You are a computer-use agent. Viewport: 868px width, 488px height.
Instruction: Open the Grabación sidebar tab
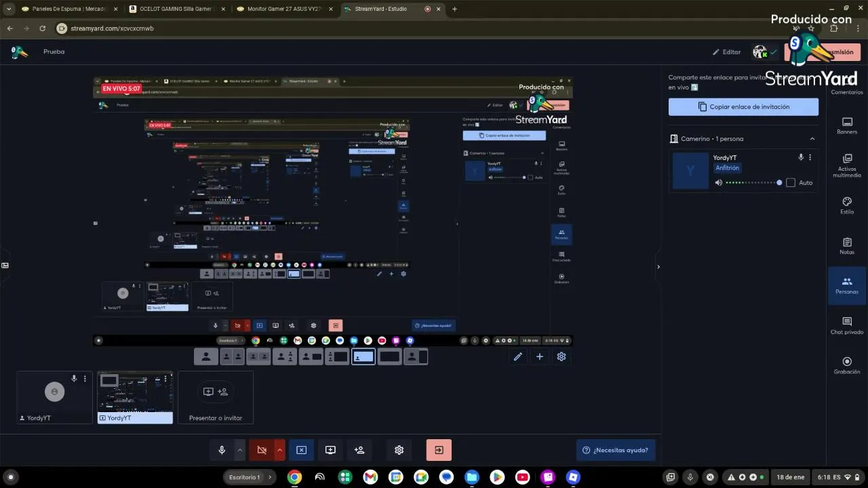click(847, 366)
